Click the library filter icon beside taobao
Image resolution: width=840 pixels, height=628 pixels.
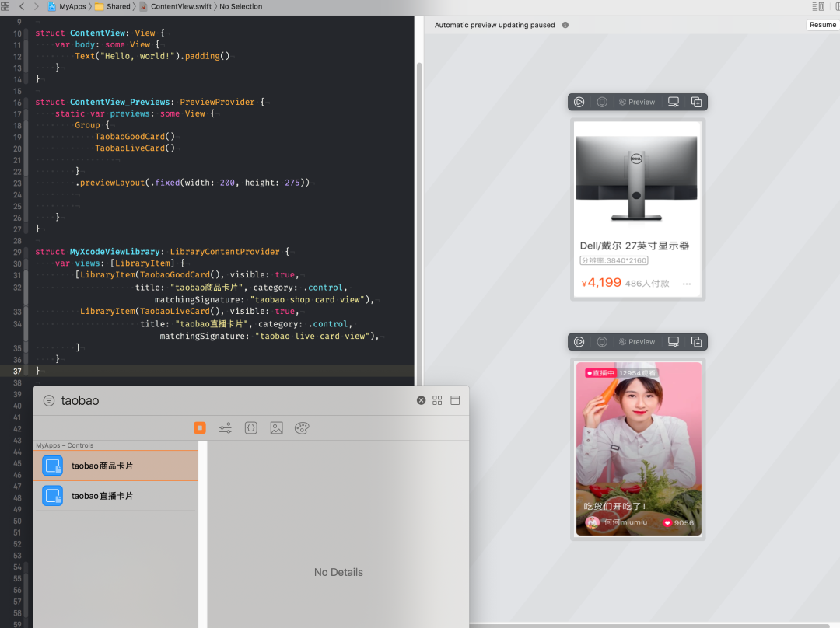point(49,400)
